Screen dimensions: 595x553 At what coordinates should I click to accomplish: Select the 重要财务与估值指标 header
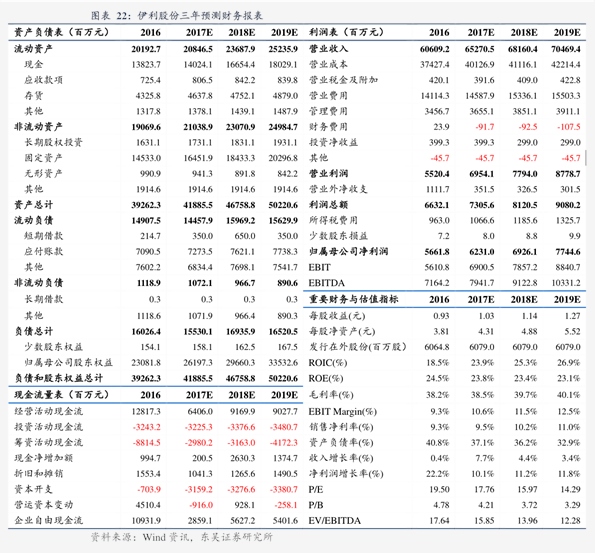pyautogui.click(x=353, y=299)
